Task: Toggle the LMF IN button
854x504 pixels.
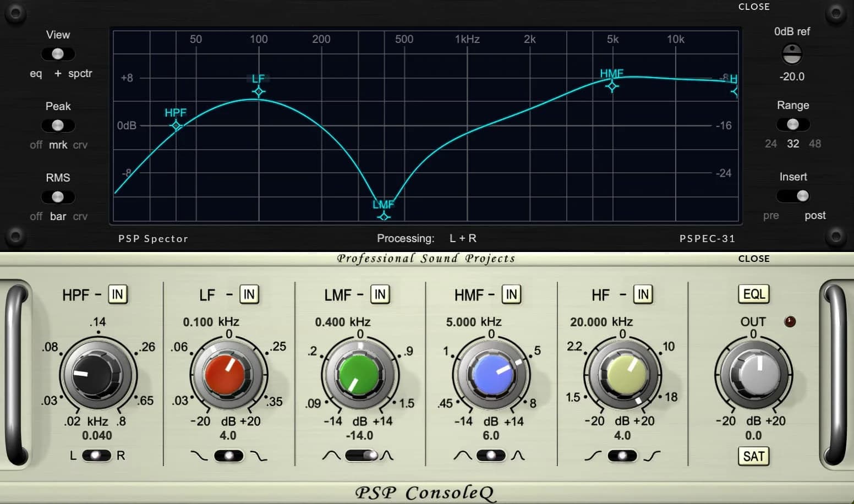Action: click(380, 294)
